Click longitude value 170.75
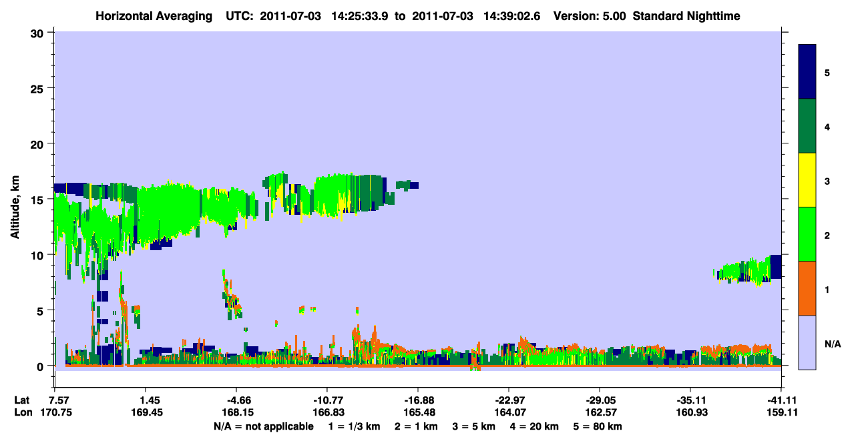The width and height of the screenshot is (868, 445). [55, 412]
